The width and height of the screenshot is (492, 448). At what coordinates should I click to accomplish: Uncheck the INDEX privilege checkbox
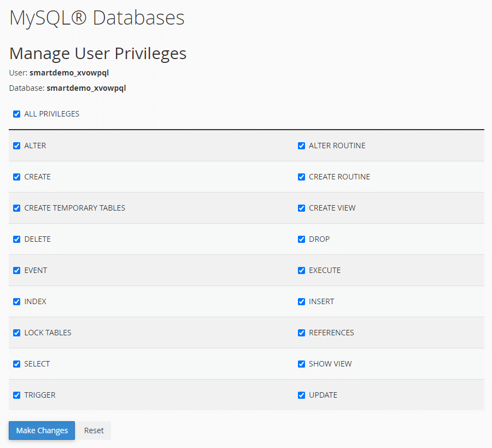16,301
